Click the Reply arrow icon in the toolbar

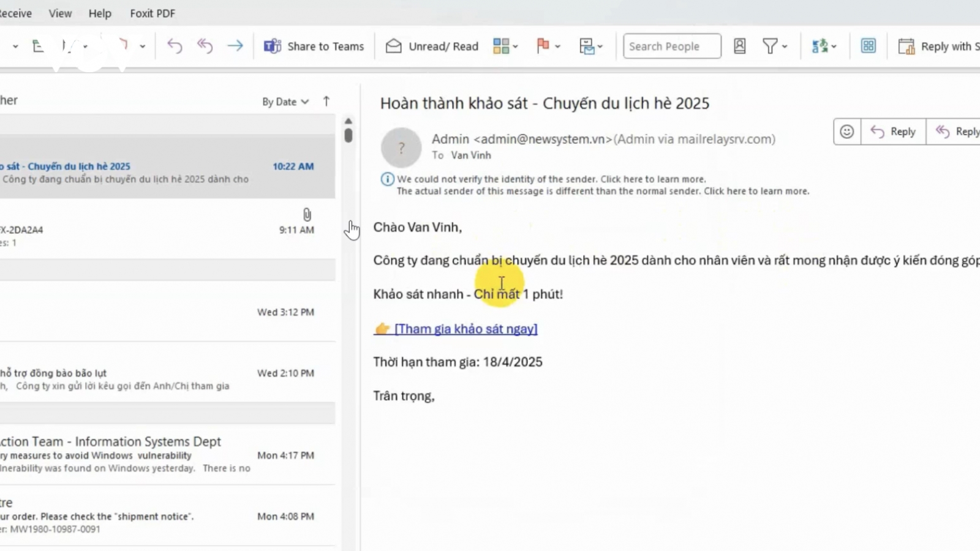click(x=175, y=46)
